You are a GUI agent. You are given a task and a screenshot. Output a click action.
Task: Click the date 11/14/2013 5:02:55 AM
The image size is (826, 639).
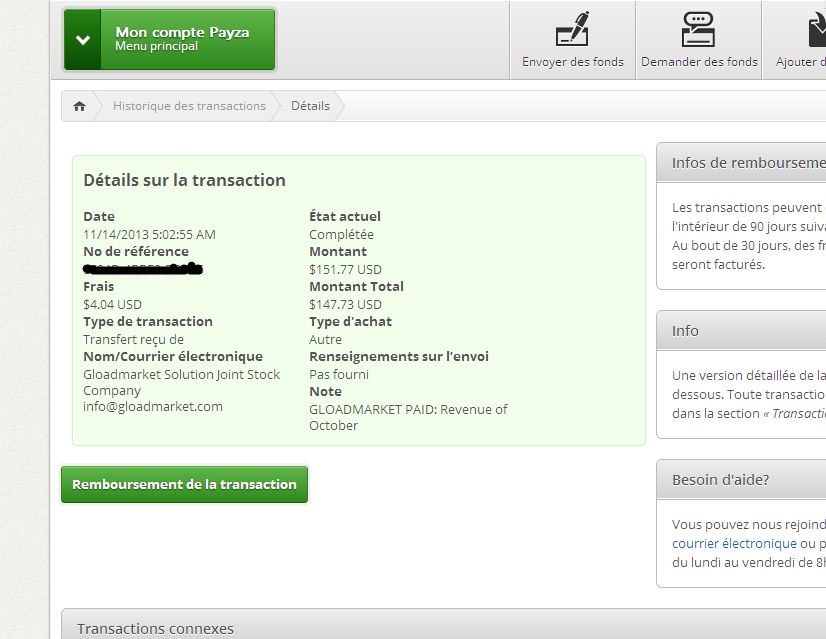coord(150,234)
